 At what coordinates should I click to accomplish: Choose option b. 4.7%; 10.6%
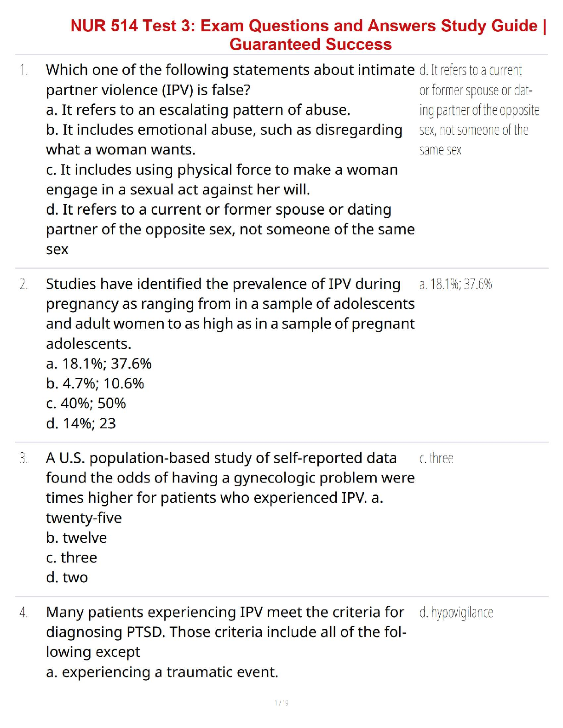[95, 383]
